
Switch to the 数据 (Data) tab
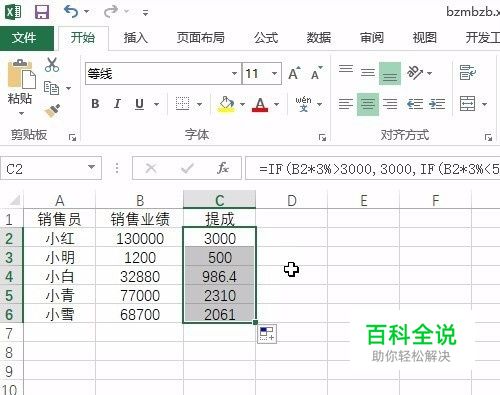click(319, 38)
